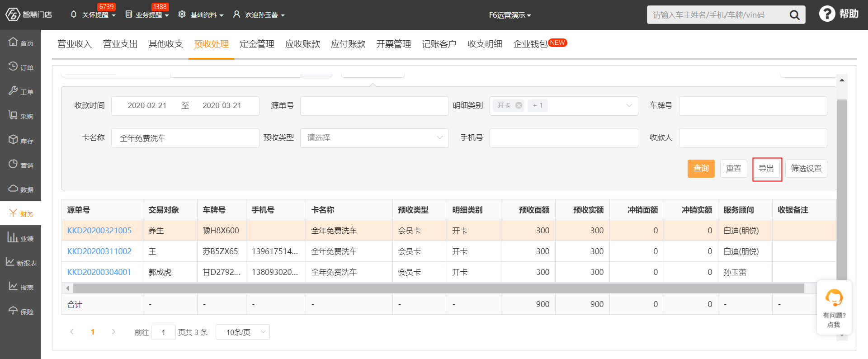Image resolution: width=868 pixels, height=359 pixels.
Task: Click the search magnifier icon
Action: 794,15
